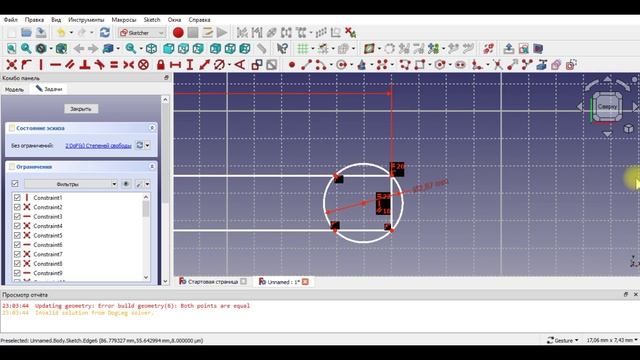Toggle the Constraint8 checkbox

(17, 263)
